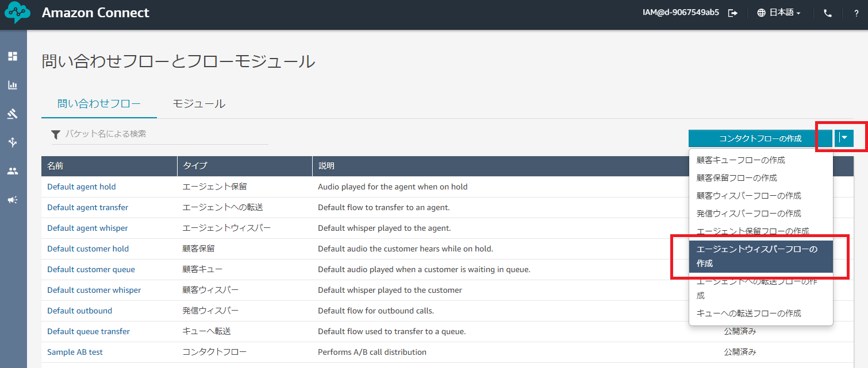Click the 顧客キュー type cell

[x=202, y=269]
